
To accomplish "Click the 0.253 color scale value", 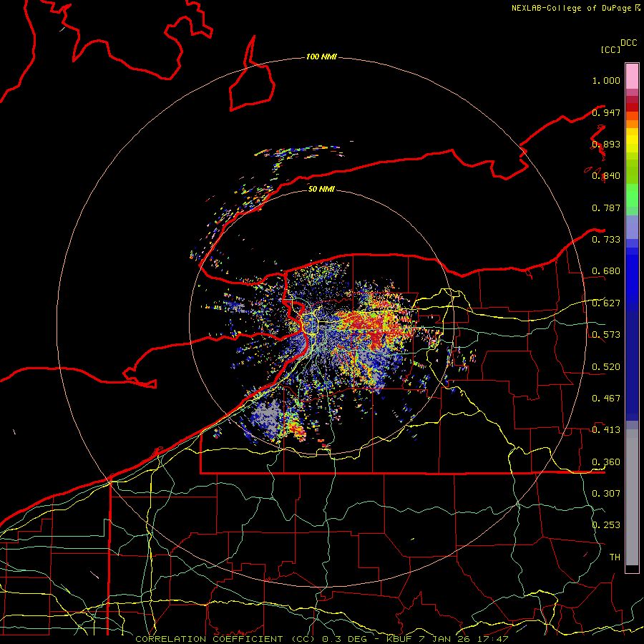I will [606, 525].
